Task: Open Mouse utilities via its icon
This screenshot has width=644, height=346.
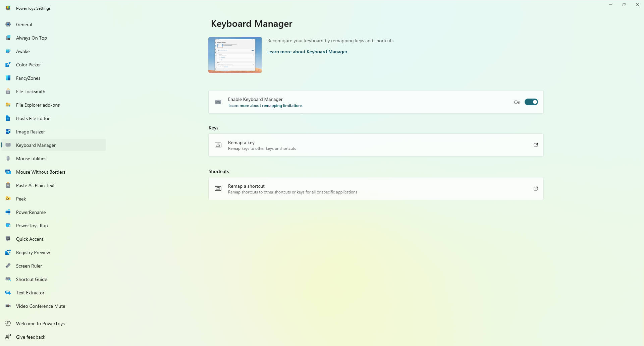Action: pyautogui.click(x=8, y=159)
